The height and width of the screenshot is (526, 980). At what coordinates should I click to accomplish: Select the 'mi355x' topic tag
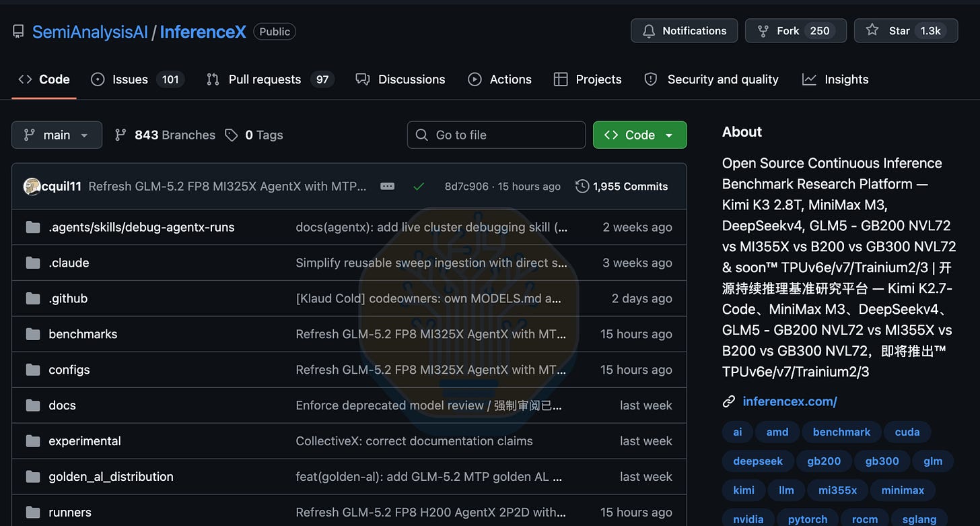tap(838, 490)
